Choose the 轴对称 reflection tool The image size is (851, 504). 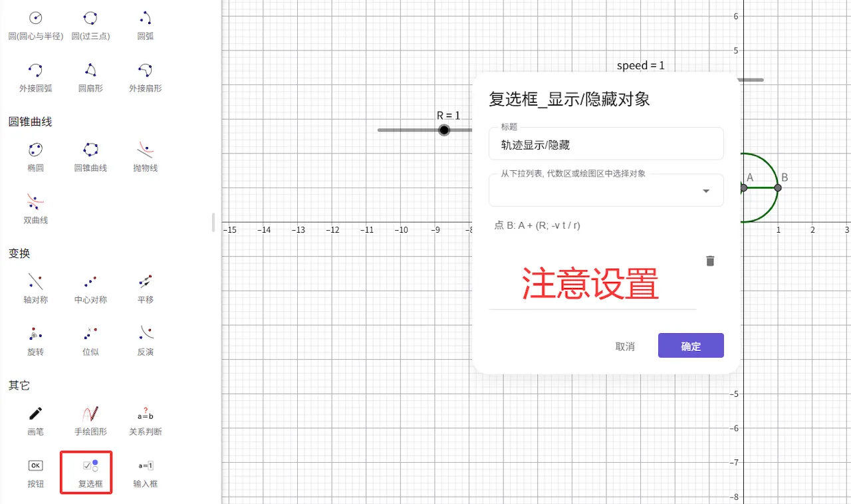coord(35,288)
